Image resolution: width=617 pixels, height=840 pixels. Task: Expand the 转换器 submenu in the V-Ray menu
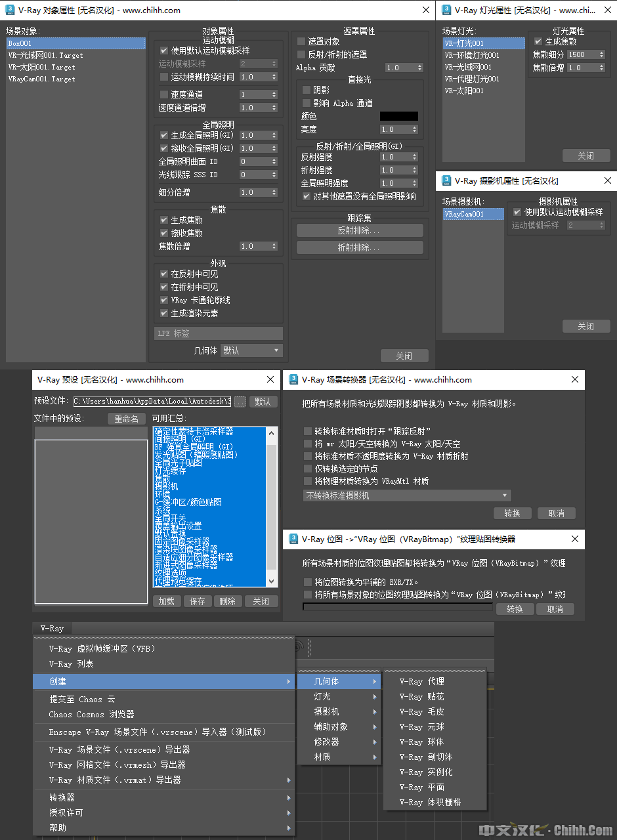pos(164,797)
